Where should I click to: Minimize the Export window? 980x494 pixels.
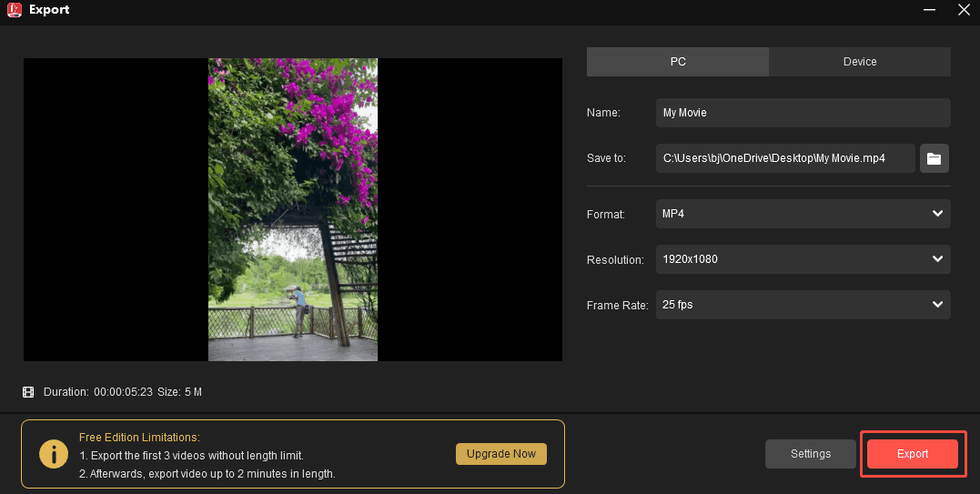click(929, 10)
